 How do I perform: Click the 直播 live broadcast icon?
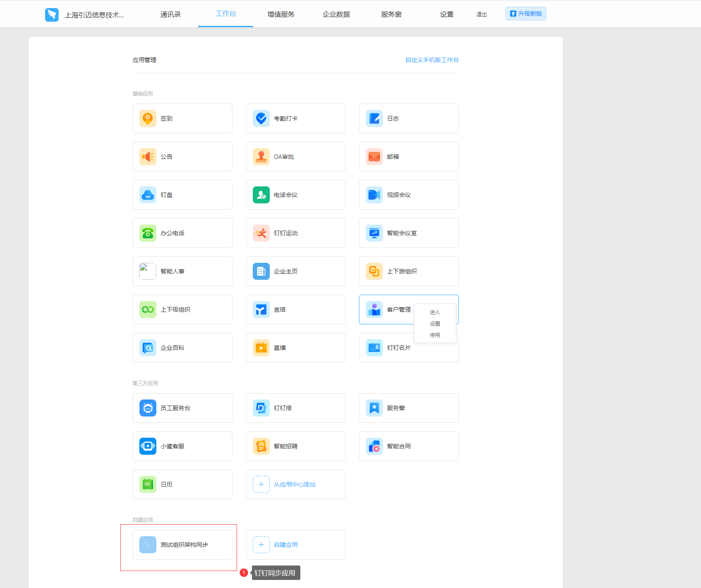click(261, 348)
